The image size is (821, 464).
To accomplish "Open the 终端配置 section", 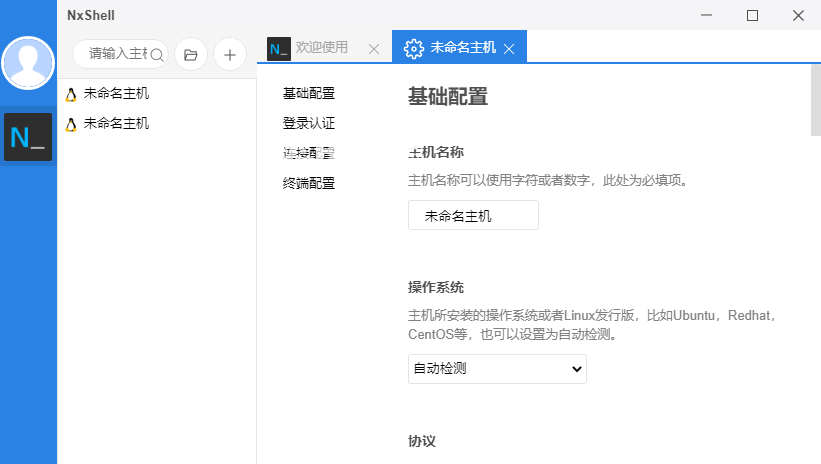I will click(308, 183).
